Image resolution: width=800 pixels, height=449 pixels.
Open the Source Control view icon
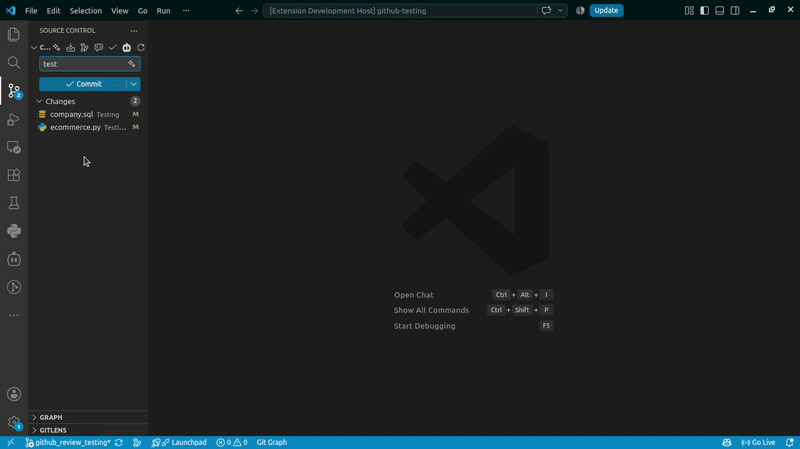pos(14,91)
